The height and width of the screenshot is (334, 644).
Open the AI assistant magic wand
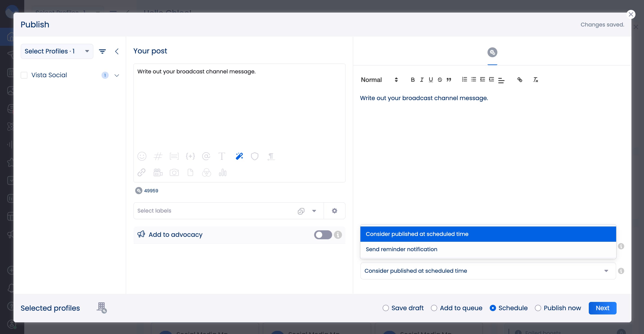click(x=239, y=156)
